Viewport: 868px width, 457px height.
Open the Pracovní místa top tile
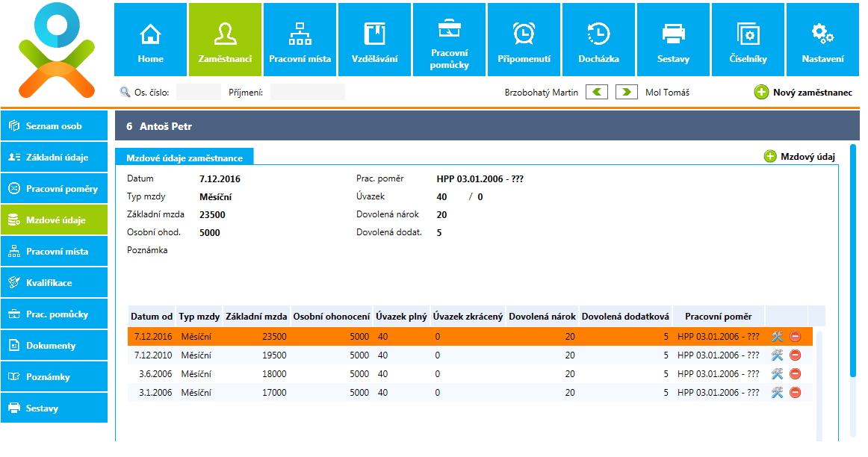[x=300, y=40]
